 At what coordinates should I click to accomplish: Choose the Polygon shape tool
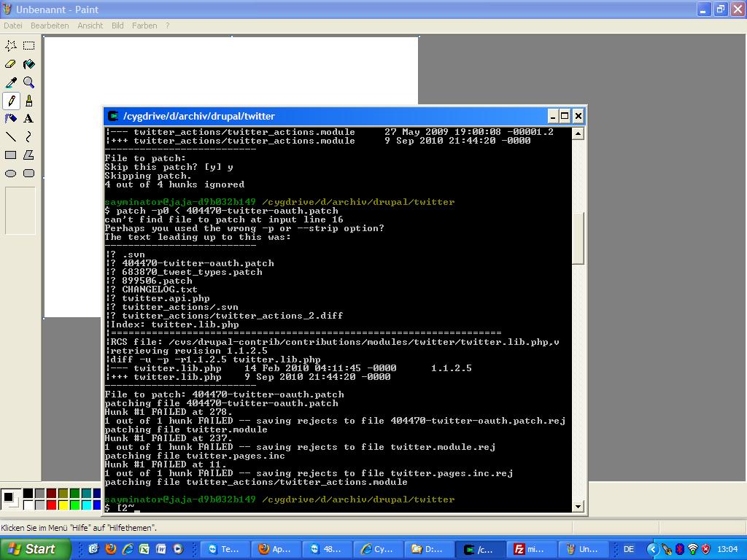pyautogui.click(x=28, y=155)
